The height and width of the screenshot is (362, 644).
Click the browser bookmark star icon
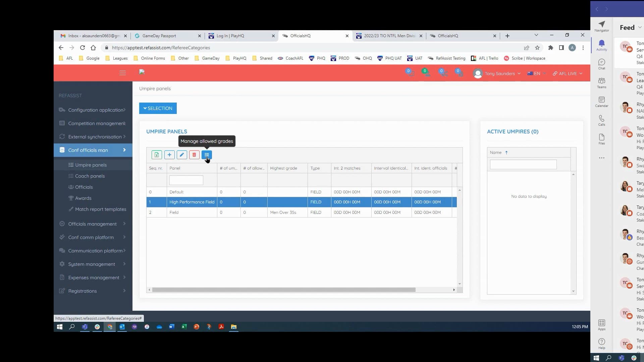pos(537,48)
